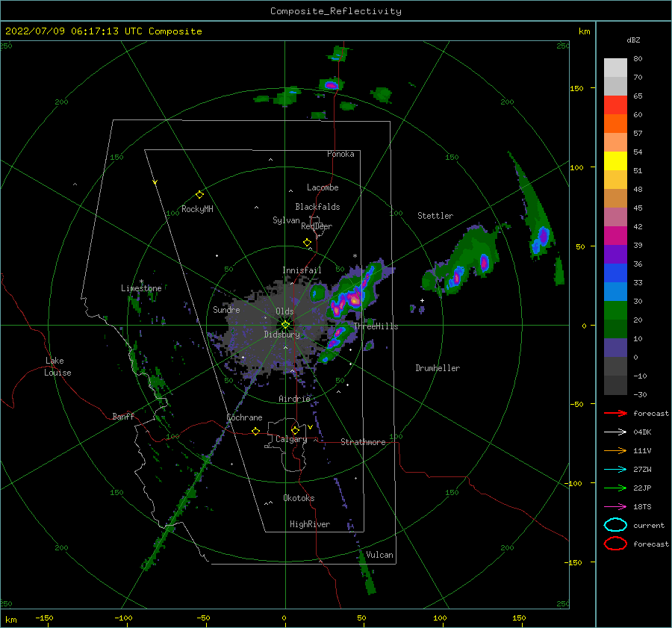The image size is (672, 628).
Task: Click the Olds town label
Action: pos(284,311)
